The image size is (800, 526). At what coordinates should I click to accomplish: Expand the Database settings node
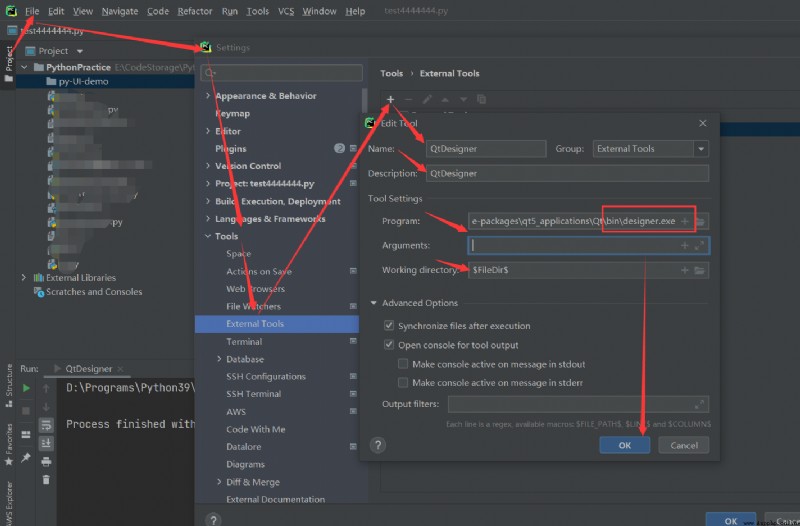(x=219, y=359)
